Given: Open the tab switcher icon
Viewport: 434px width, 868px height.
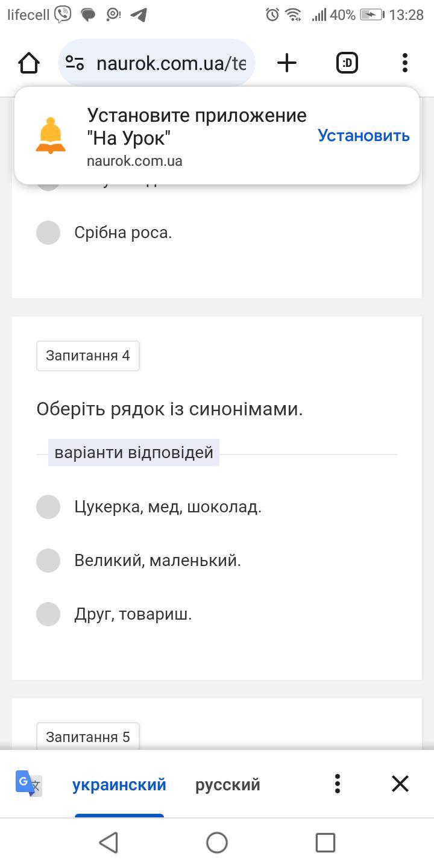Looking at the screenshot, I should (347, 63).
